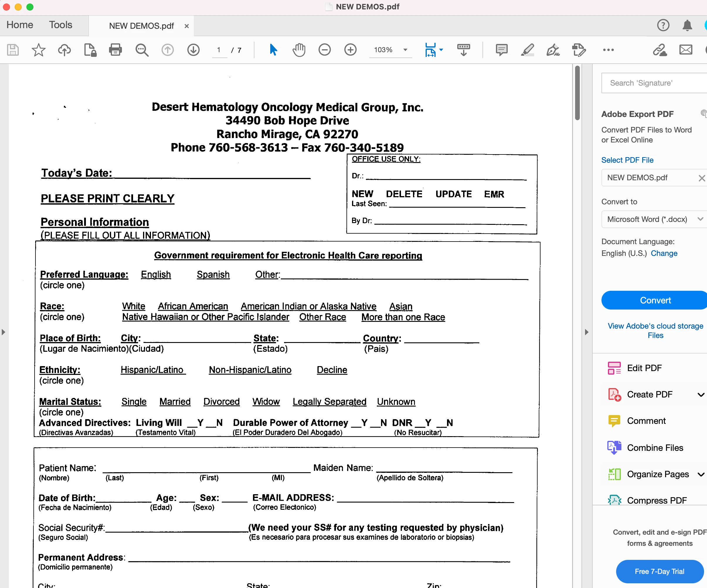
Task: Open the Tools tab
Action: click(x=61, y=25)
